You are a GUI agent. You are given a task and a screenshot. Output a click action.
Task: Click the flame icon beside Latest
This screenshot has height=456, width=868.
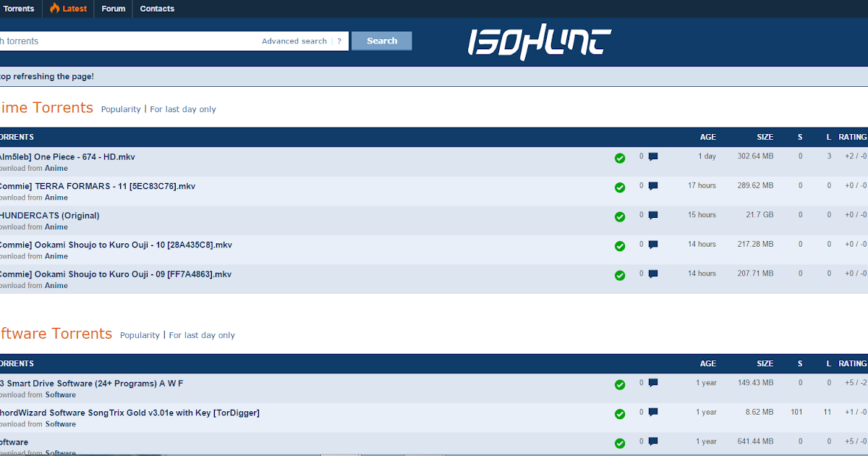(x=54, y=9)
